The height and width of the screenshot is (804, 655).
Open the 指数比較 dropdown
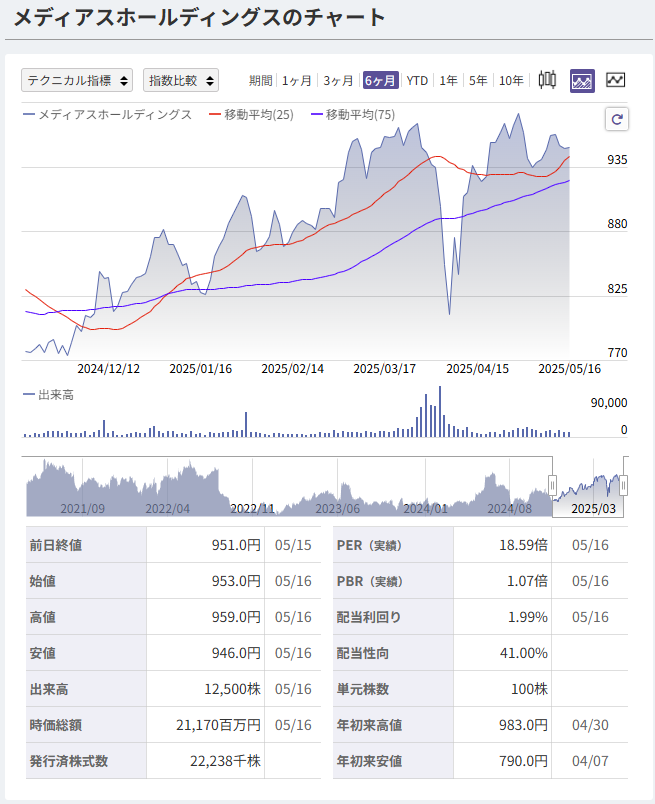click(x=181, y=80)
